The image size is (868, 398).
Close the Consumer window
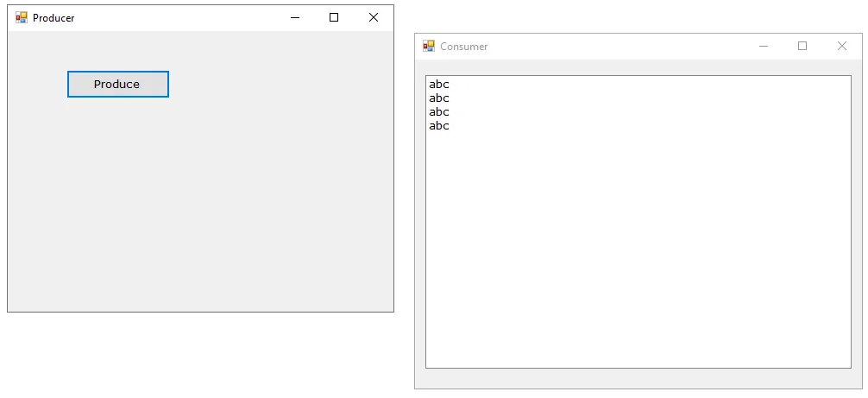[842, 46]
